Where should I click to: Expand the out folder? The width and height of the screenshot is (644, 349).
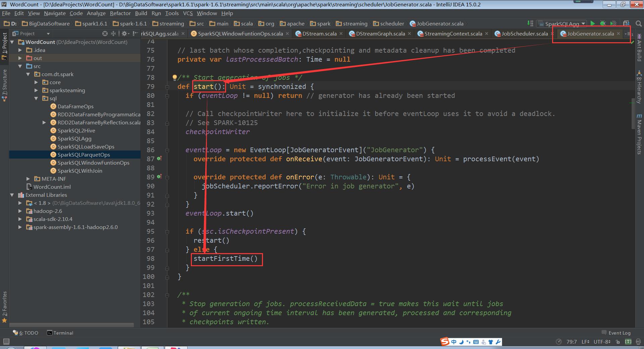coord(20,58)
